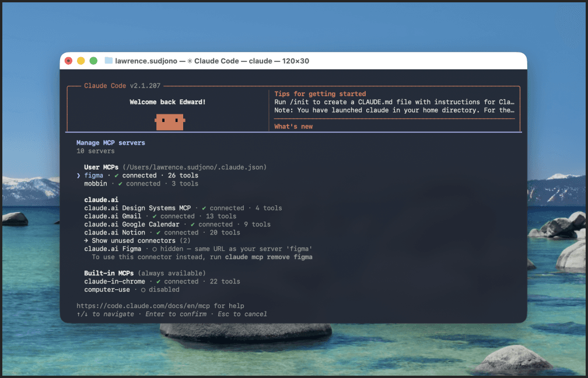Click the 'User MCPs' section header

point(101,167)
